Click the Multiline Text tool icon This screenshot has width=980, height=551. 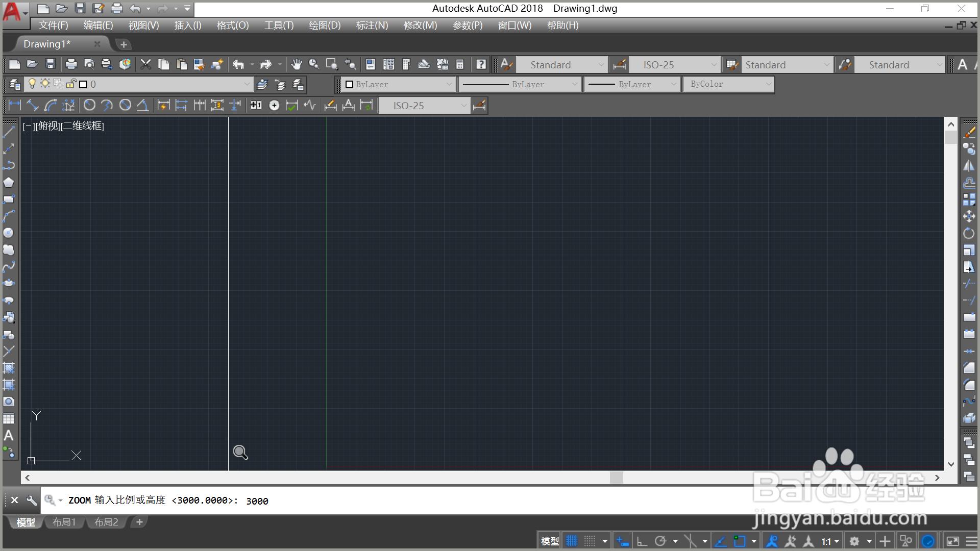tap(9, 436)
